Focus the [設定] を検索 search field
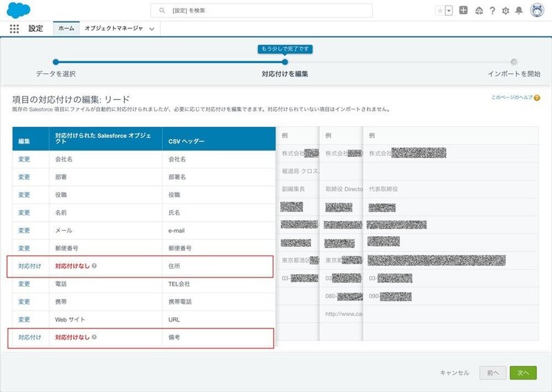The height and width of the screenshot is (392, 552). pyautogui.click(x=262, y=10)
